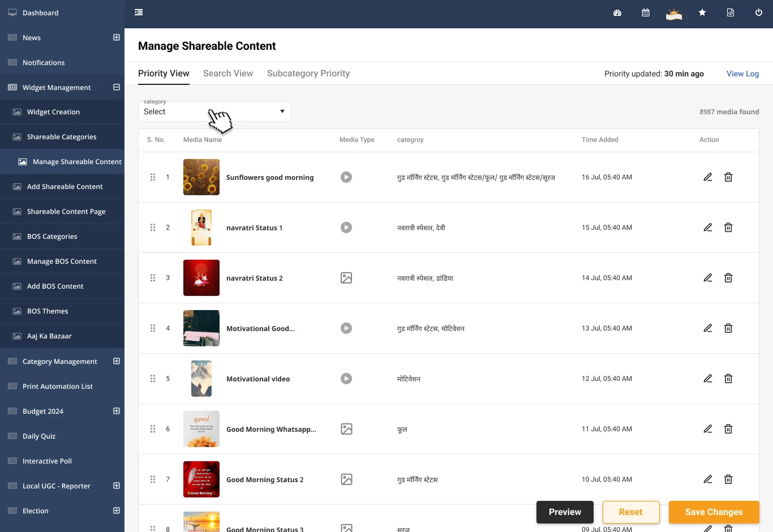This screenshot has height=532, width=773.
Task: Click video type icon for Sunflowers good morning
Action: (346, 177)
